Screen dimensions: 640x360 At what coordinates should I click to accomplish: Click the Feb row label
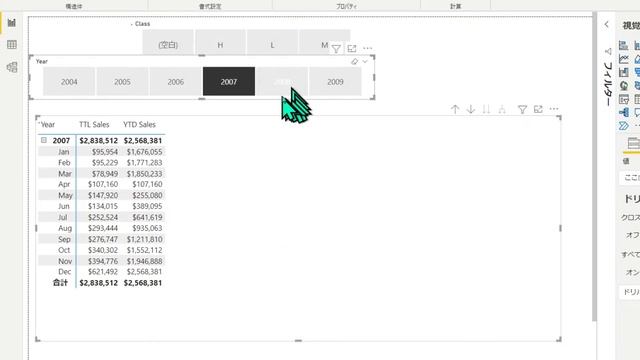point(64,162)
